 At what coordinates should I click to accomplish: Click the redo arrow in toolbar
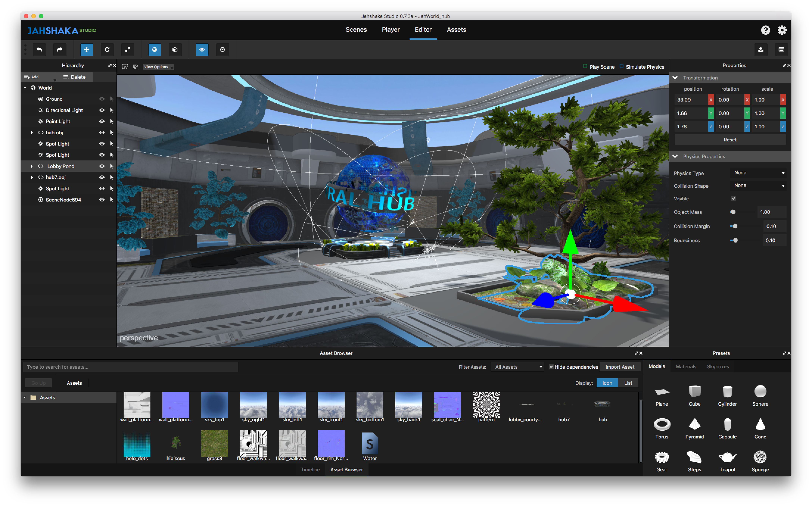pos(60,49)
